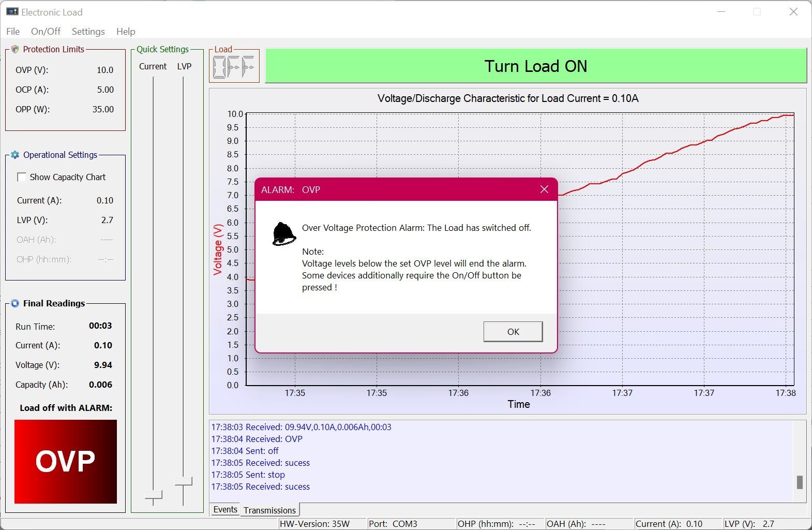This screenshot has width=812, height=530.
Task: Click the Load OFF segment display
Action: coord(234,67)
